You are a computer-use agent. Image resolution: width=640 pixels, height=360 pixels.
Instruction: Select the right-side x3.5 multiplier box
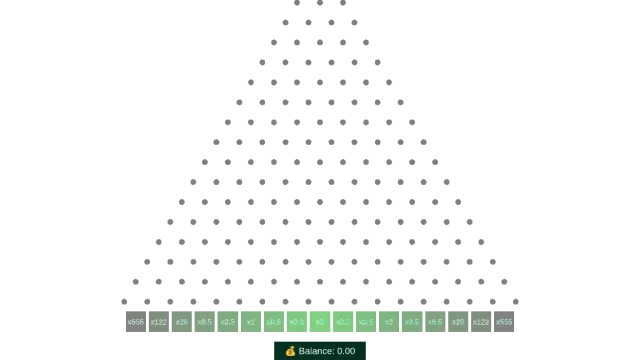point(412,322)
